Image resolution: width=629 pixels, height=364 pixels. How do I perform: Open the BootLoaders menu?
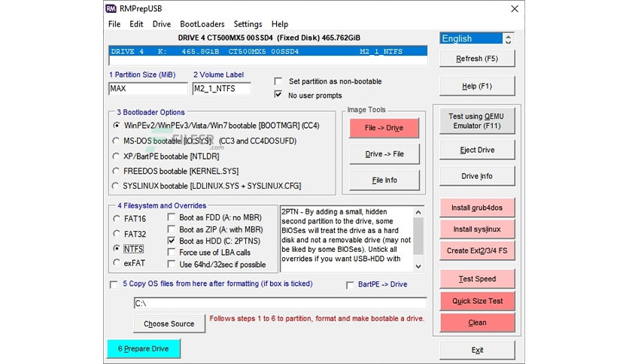[202, 24]
